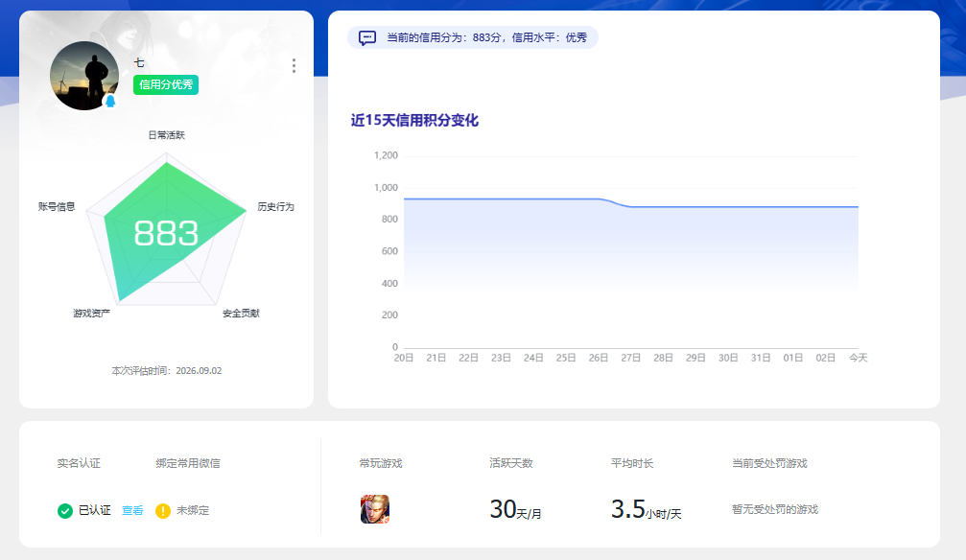
Task: Select the 安全贡献 radar label
Action: point(241,313)
